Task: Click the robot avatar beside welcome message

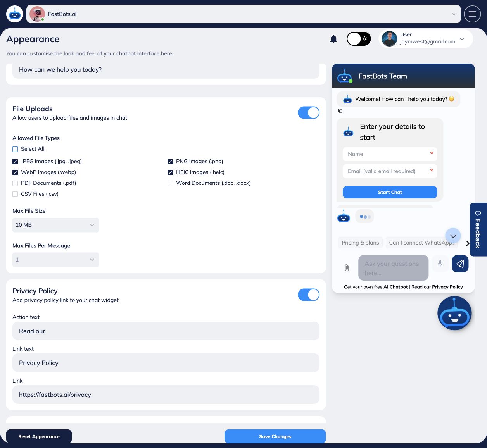Action: 347,99
